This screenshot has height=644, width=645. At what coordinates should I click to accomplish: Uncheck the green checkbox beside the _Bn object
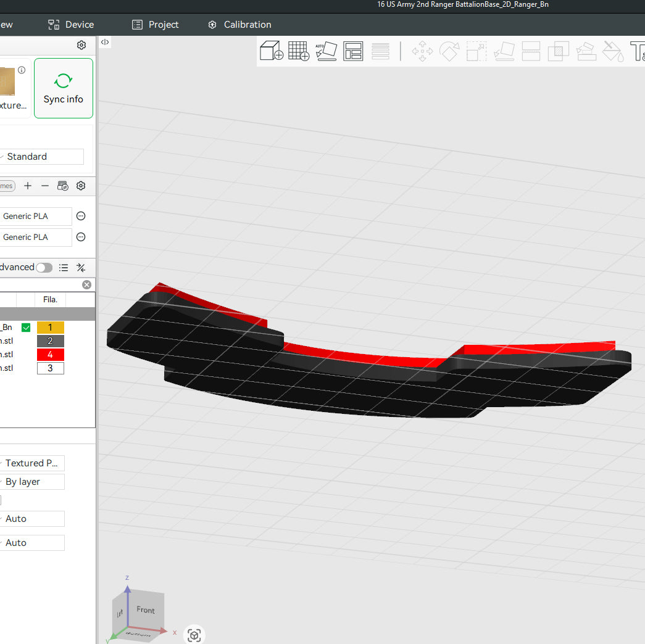pos(26,328)
